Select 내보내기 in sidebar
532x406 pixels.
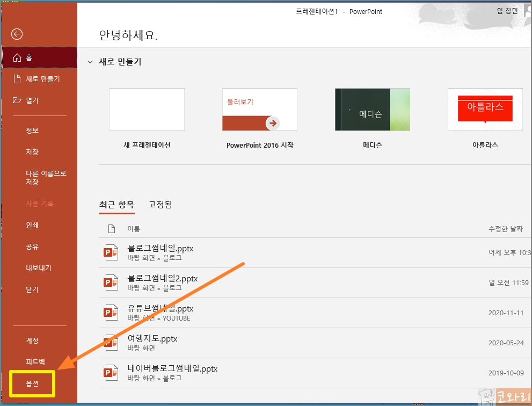point(39,268)
